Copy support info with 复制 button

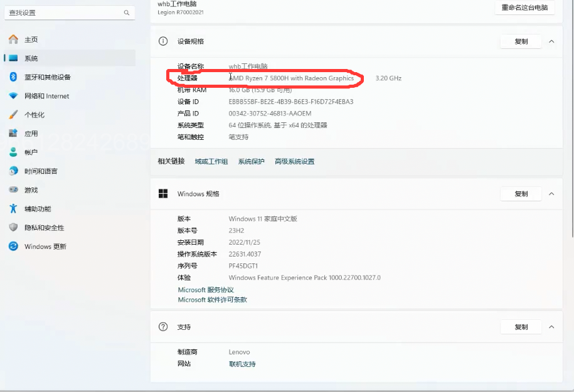pos(521,327)
